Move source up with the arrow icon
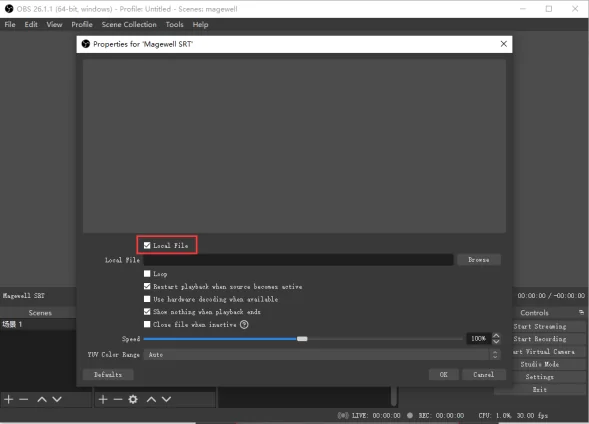Screen dimensions: 589x424 coord(151,399)
